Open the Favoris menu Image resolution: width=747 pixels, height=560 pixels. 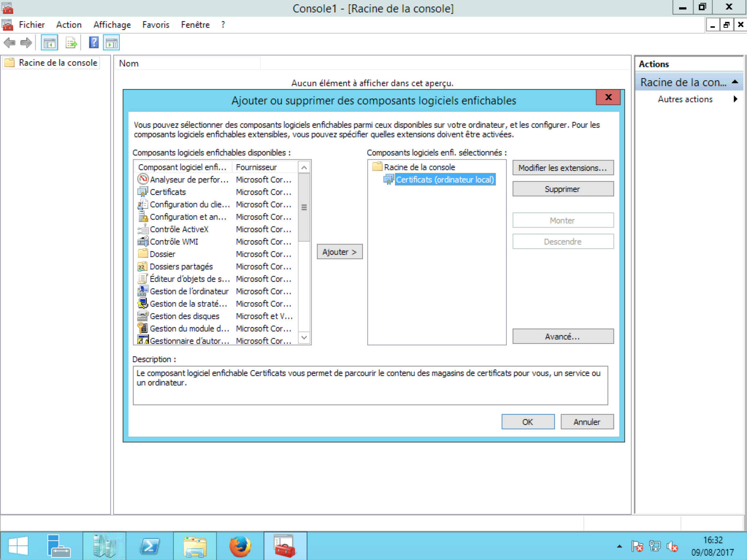[x=156, y=25]
